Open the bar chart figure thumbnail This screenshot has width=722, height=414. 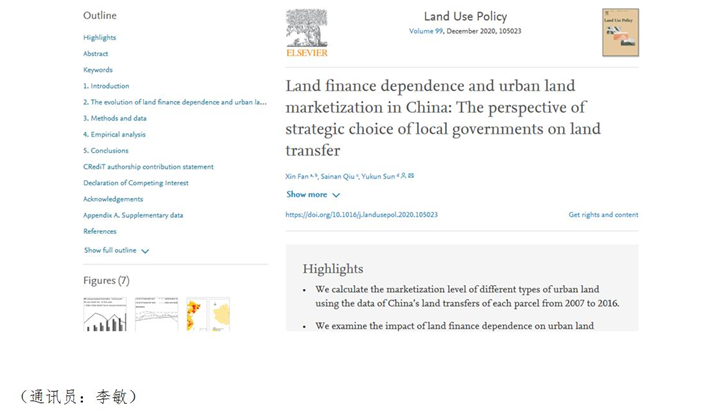[105, 314]
